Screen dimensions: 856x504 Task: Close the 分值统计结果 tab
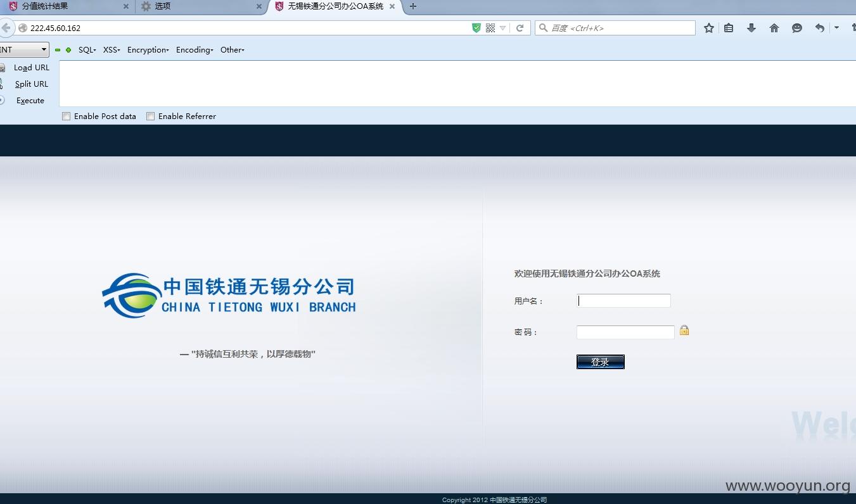click(125, 6)
